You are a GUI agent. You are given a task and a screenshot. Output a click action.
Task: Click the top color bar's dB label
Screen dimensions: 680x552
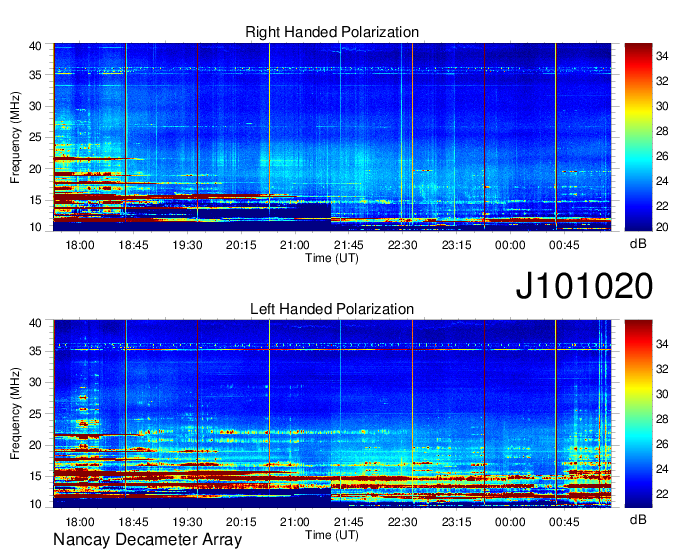tap(638, 244)
